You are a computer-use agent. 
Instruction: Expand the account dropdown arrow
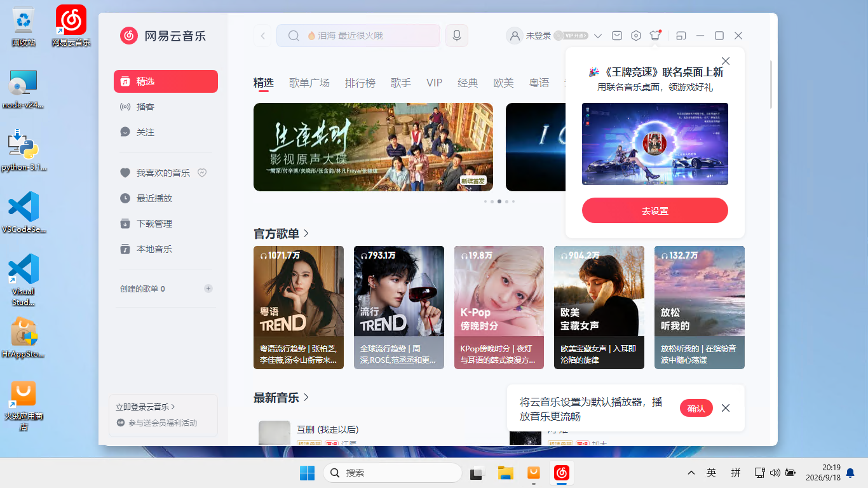(598, 36)
